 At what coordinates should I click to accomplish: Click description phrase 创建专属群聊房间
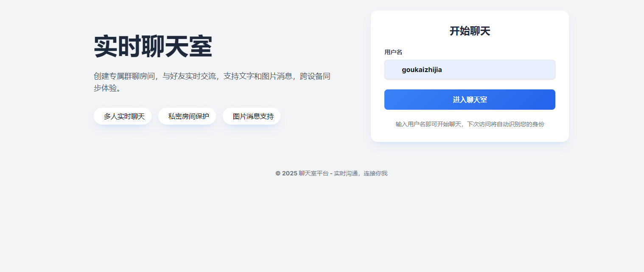(124, 76)
